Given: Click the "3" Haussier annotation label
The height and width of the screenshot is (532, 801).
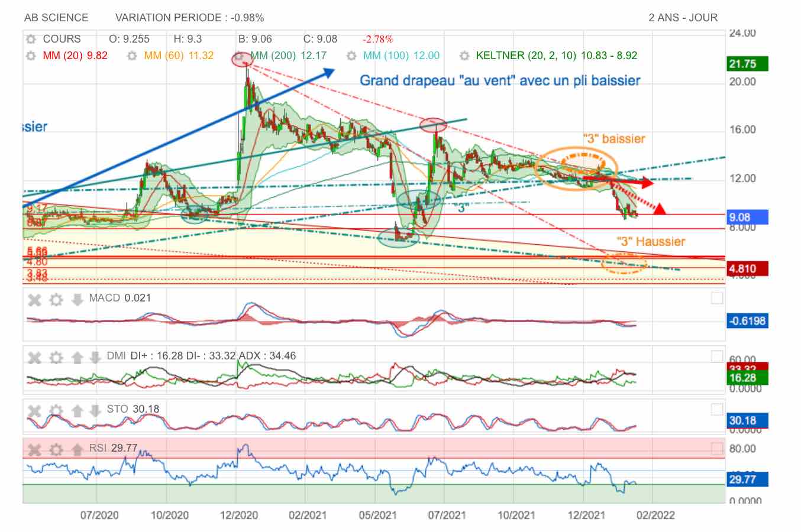Looking at the screenshot, I should click(x=651, y=241).
